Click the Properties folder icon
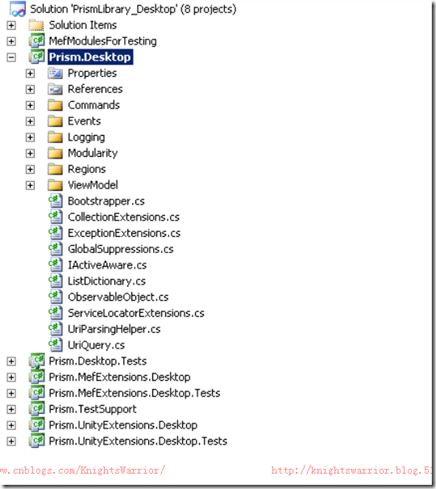Image resolution: width=436 pixels, height=489 pixels. click(55, 73)
